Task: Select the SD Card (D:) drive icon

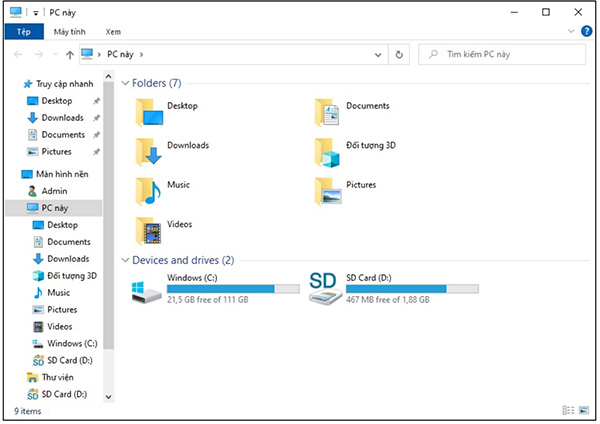Action: click(x=325, y=289)
